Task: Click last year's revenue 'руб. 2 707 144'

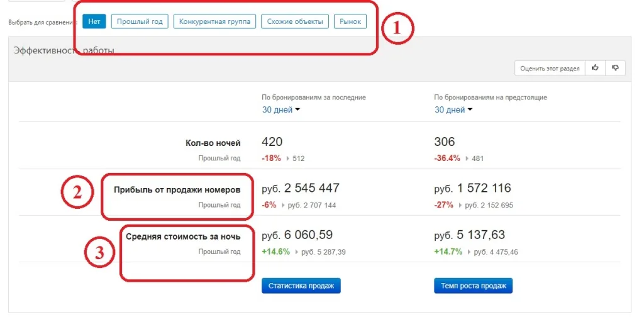Action: pyautogui.click(x=312, y=205)
